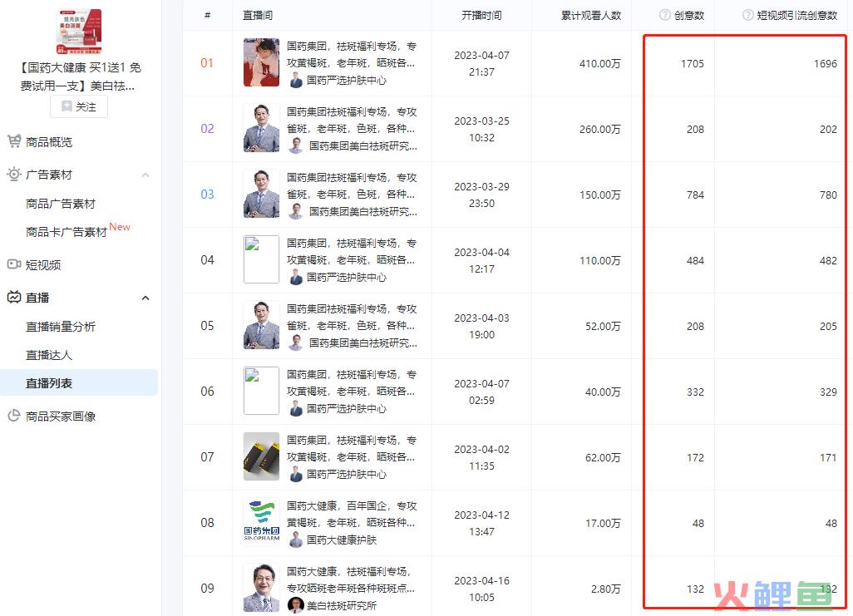Click the help icon next to 创意数 header
Screen dimensions: 853x616
tap(664, 15)
